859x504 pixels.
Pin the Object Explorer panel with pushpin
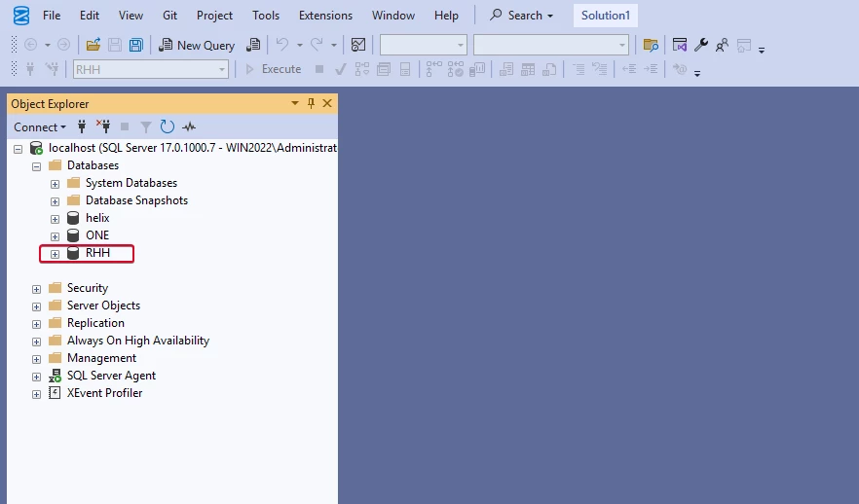tap(312, 103)
